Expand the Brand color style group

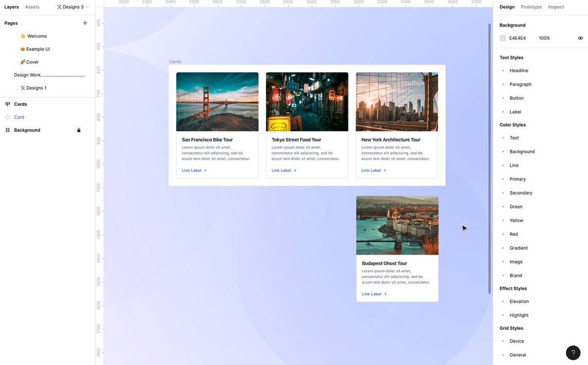point(503,275)
